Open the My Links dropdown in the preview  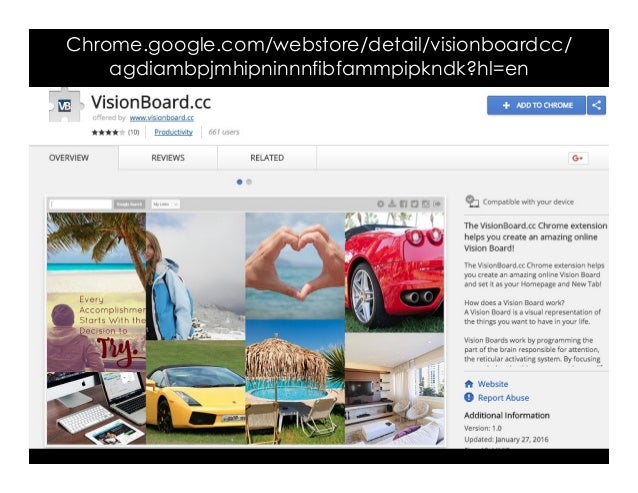point(165,204)
